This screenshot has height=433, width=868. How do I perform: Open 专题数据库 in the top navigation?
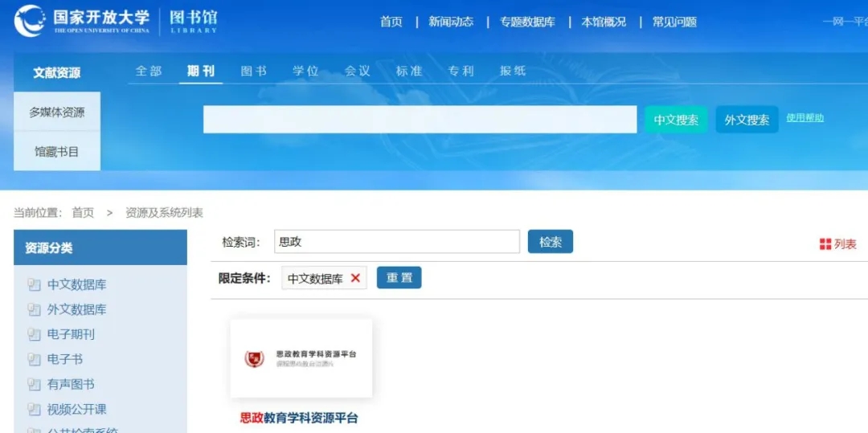pyautogui.click(x=527, y=22)
